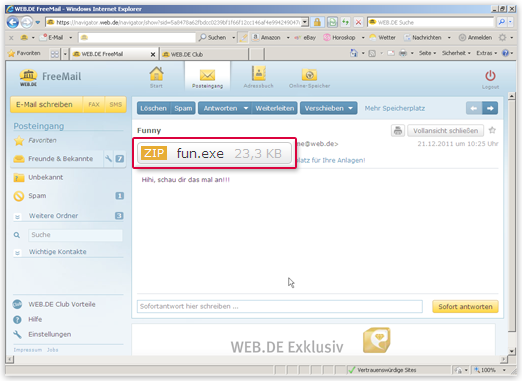Click the horizontal scrollbar left arrow

(x=10, y=359)
